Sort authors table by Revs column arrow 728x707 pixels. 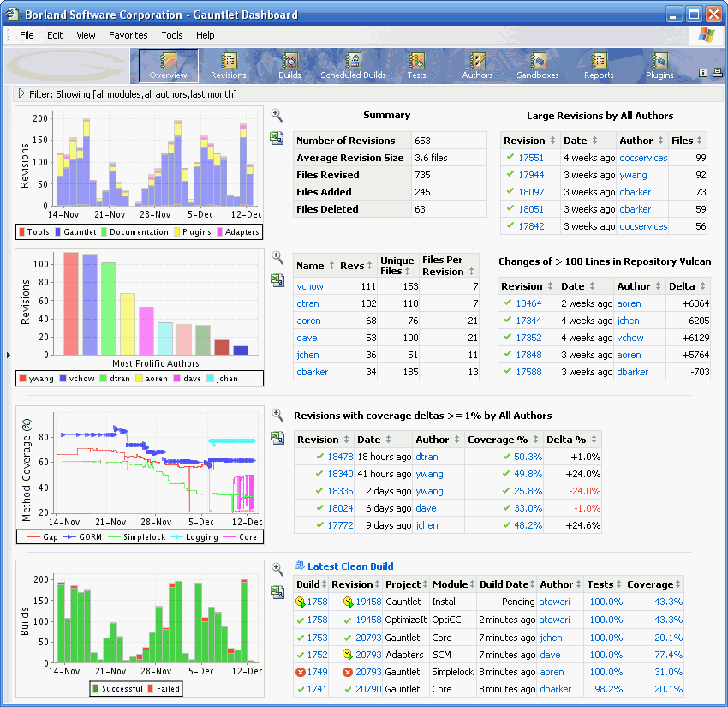point(370,267)
